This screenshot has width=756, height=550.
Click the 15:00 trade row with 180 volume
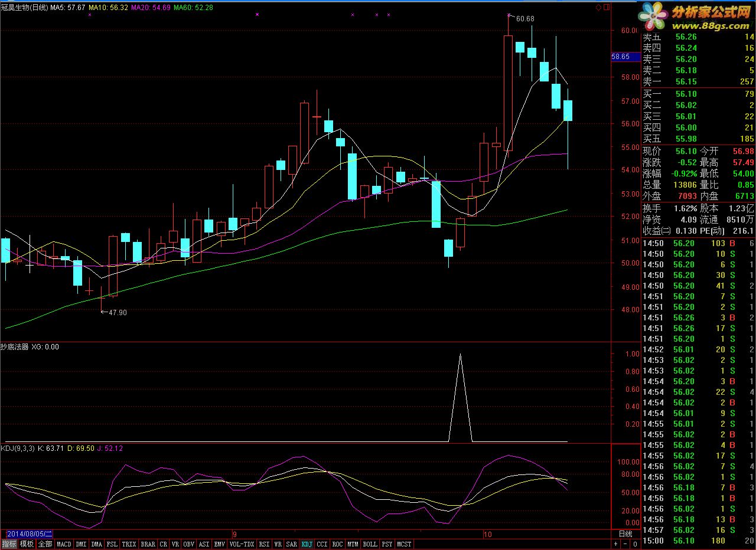698,541
